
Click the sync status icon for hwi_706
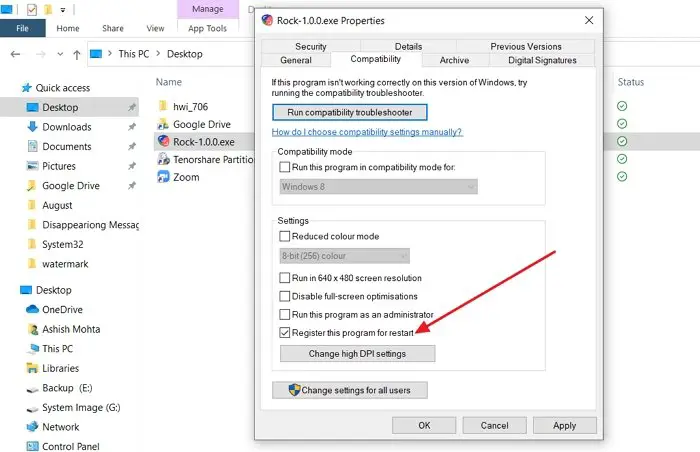(x=622, y=106)
